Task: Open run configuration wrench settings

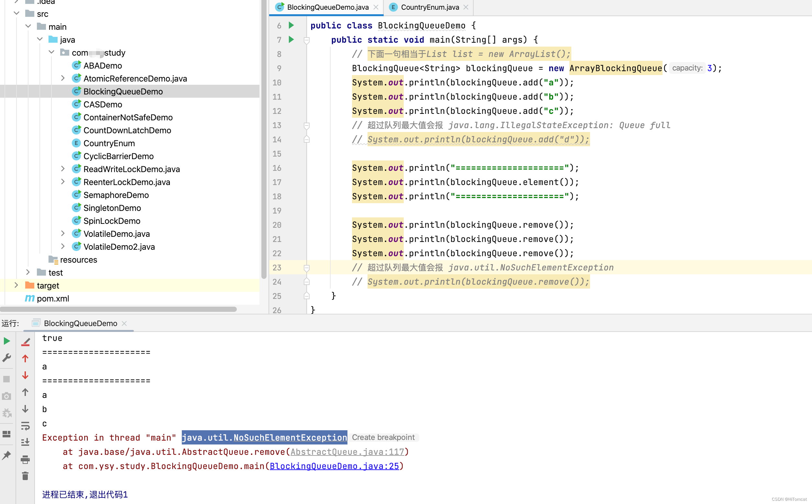Action: 7,358
